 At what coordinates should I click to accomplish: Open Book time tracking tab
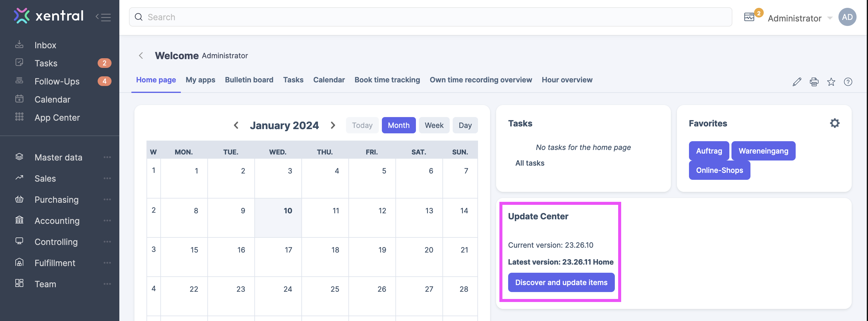[387, 80]
